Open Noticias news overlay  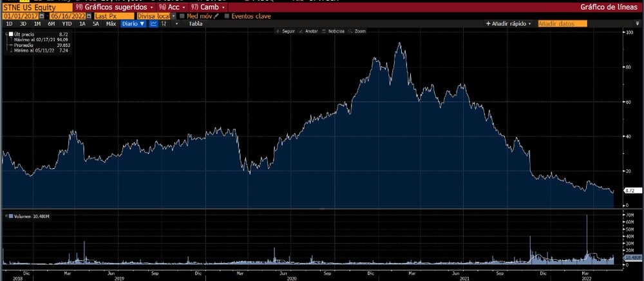pos(334,31)
